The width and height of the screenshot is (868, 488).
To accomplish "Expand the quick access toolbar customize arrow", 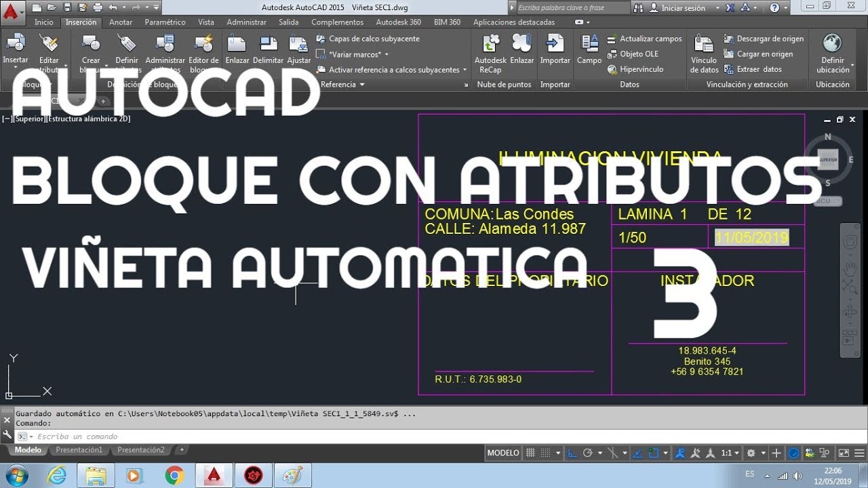I will [x=156, y=8].
